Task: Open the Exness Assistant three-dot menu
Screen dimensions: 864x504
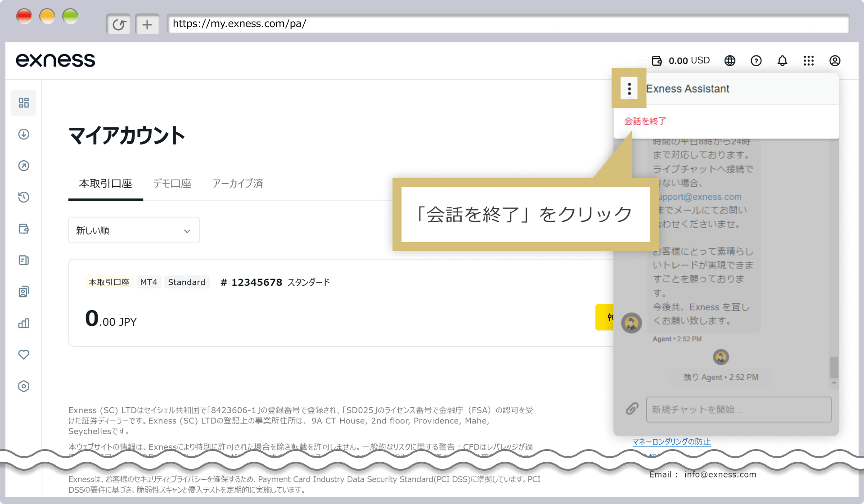Action: coord(629,88)
